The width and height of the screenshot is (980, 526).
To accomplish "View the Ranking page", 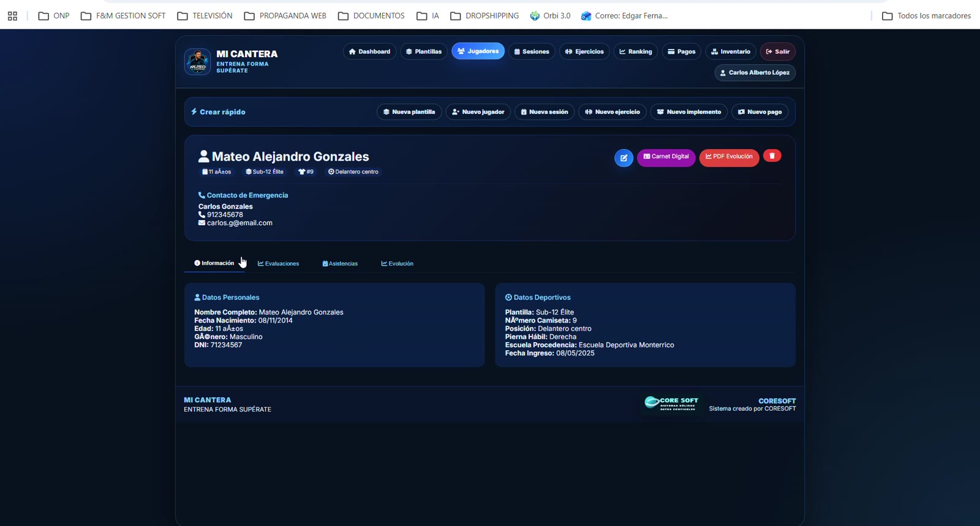I will click(636, 51).
